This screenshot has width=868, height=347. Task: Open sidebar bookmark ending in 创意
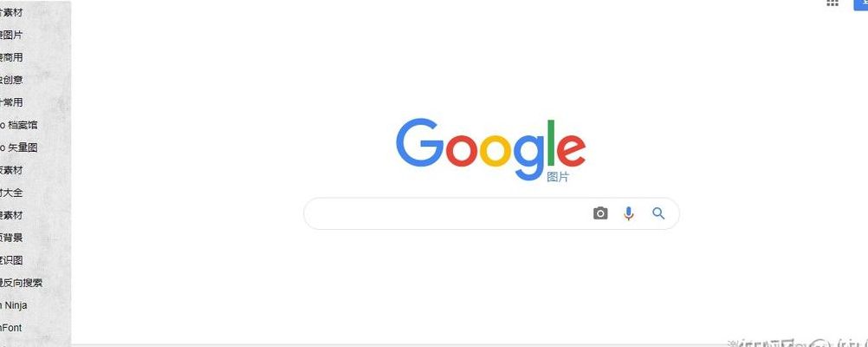(11, 80)
